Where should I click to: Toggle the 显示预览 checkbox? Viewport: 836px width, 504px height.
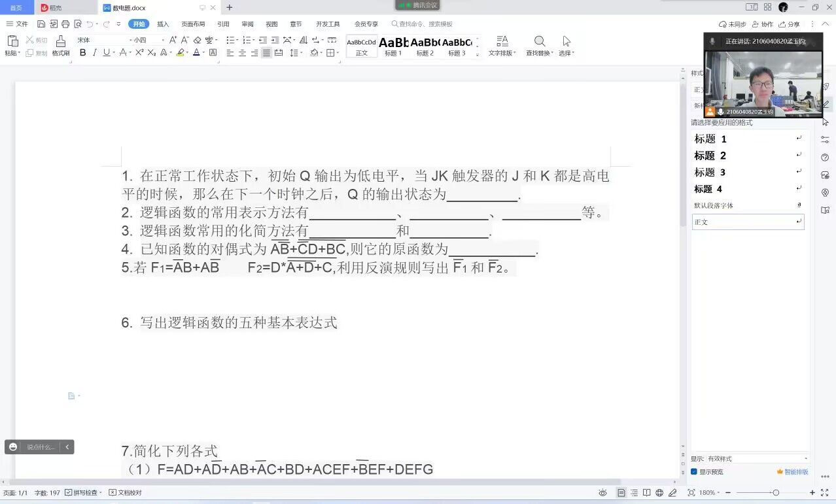(x=694, y=472)
